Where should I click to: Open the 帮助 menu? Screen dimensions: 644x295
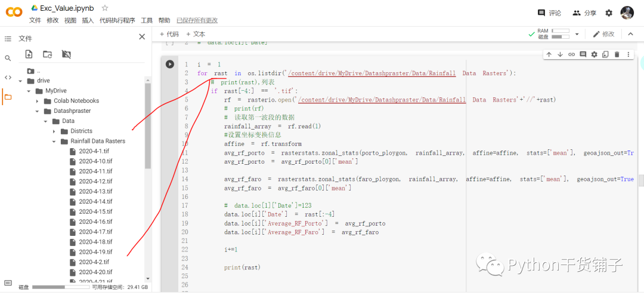(165, 20)
